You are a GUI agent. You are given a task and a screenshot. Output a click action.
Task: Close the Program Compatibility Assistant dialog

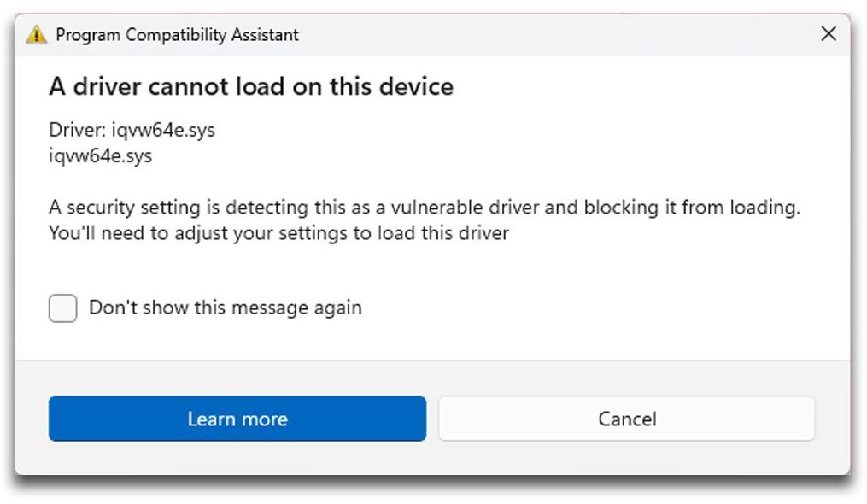(828, 34)
